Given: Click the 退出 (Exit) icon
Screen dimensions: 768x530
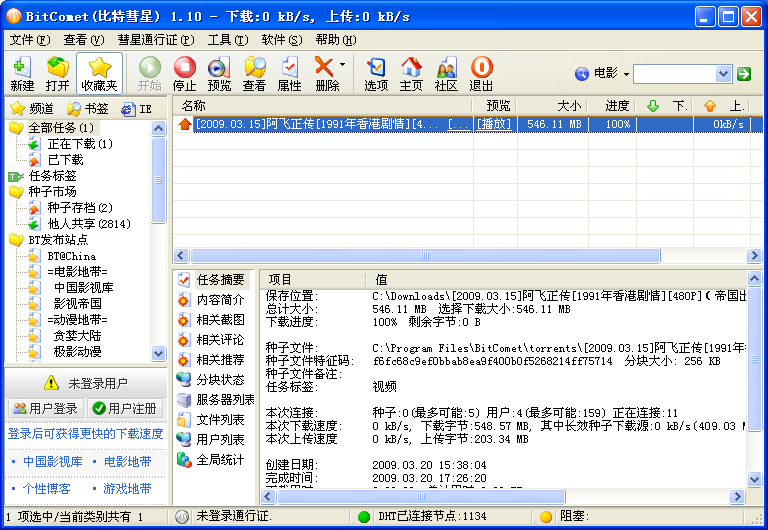Looking at the screenshot, I should tap(481, 73).
